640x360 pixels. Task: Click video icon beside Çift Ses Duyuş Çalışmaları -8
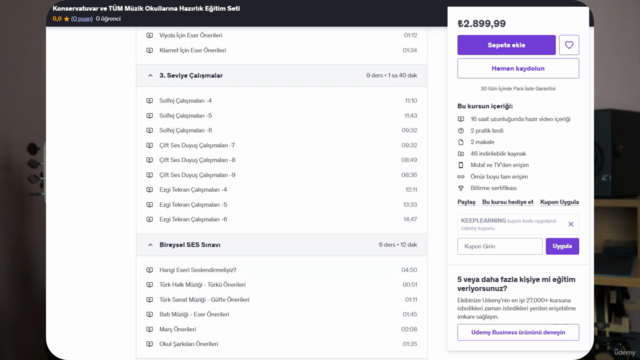(x=150, y=160)
